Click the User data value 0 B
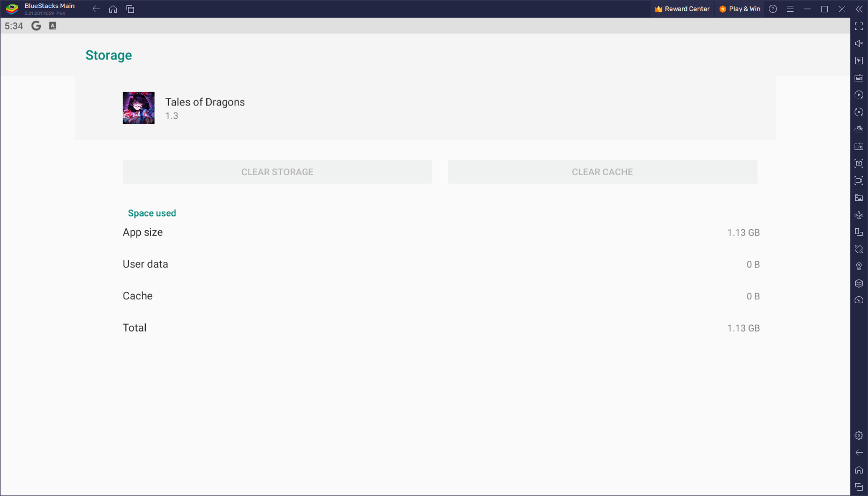This screenshot has width=868, height=496. click(x=753, y=265)
